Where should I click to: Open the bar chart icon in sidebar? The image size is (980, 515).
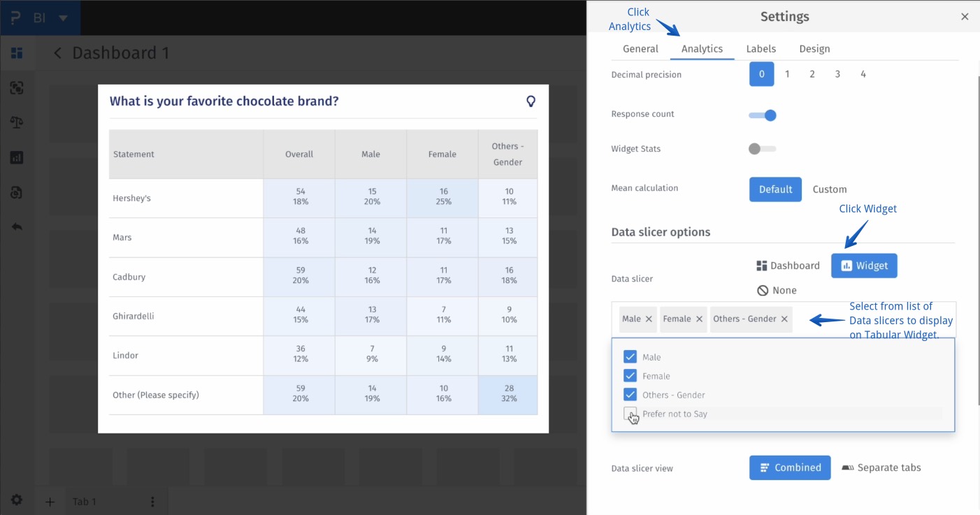[17, 158]
